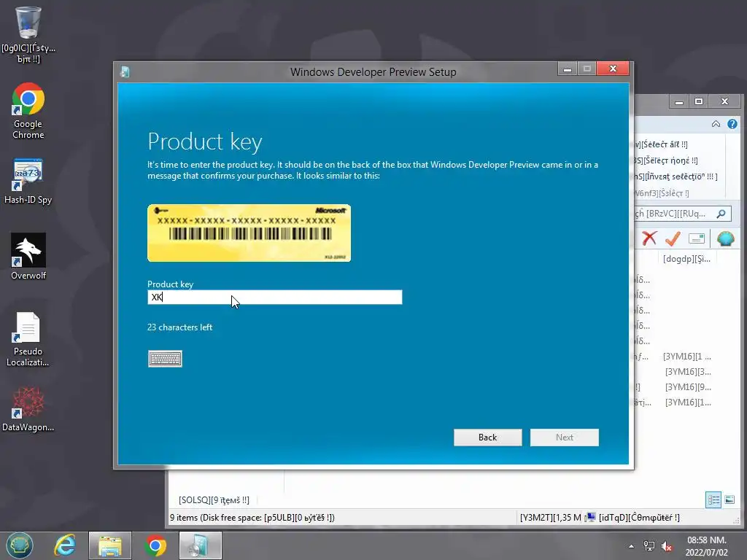The width and height of the screenshot is (747, 560).
Task: Click Back in the Setup wizard
Action: point(487,437)
